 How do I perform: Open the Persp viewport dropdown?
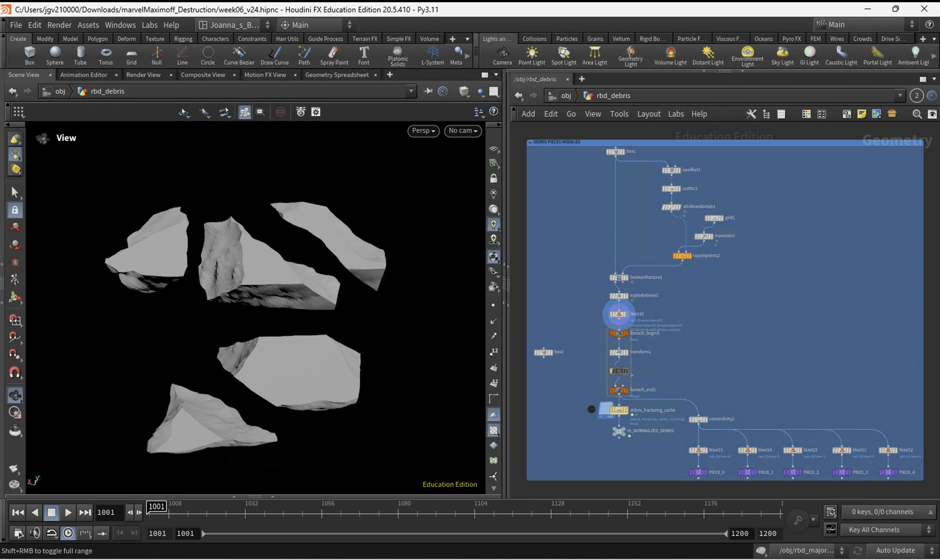(x=423, y=130)
